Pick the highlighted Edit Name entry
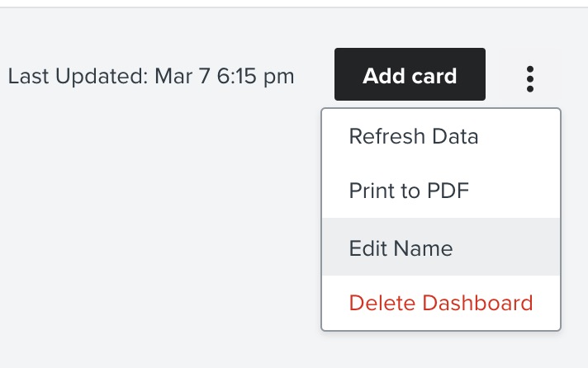This screenshot has height=368, width=588. 401,248
